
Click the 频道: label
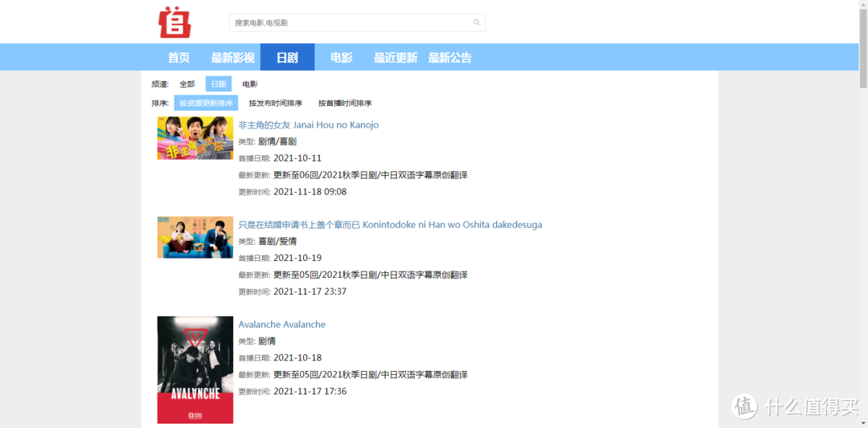click(160, 84)
